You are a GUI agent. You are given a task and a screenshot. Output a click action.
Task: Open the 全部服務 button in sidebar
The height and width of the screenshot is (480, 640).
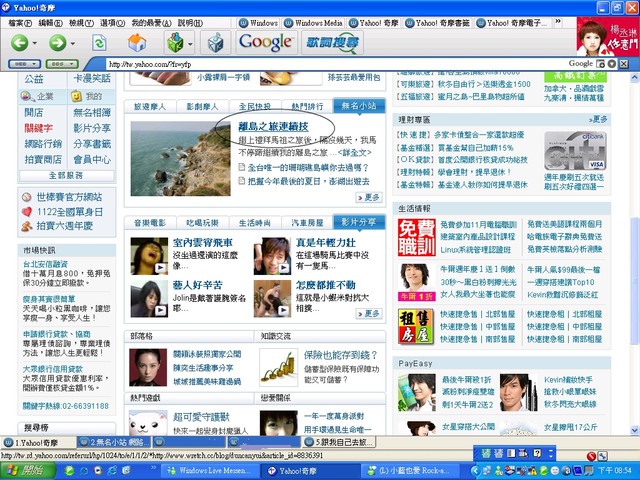[x=66, y=176]
